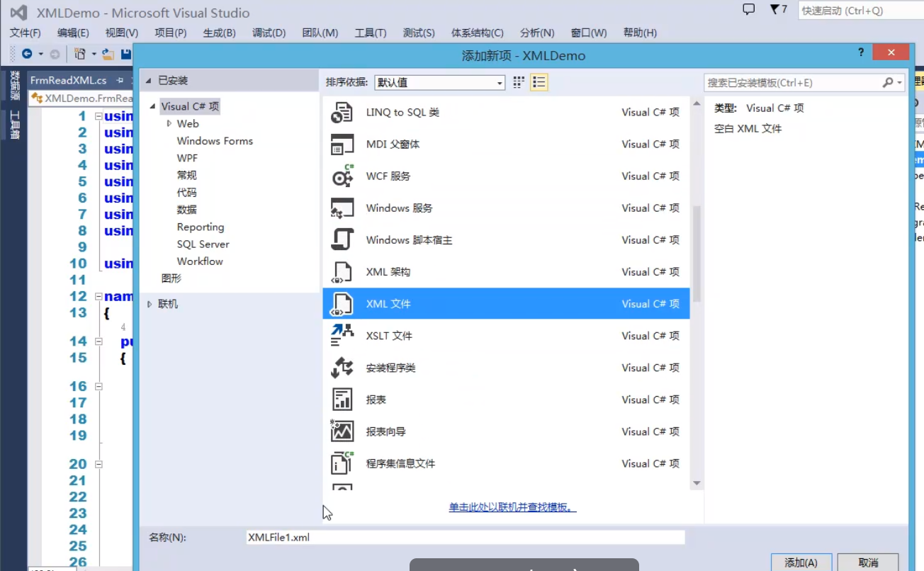Click the 添加(A) button
This screenshot has width=924, height=571.
pyautogui.click(x=801, y=562)
